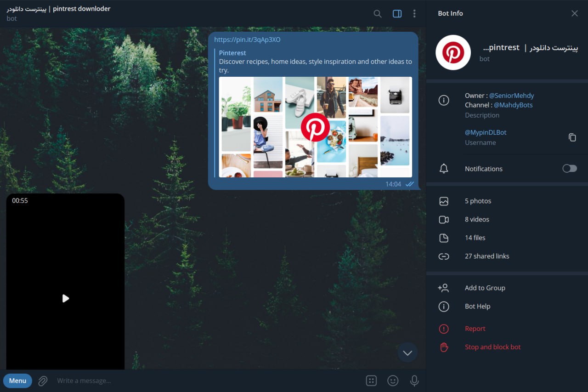Viewport: 588px width, 392px height.
Task: Close the Bot Info panel
Action: pyautogui.click(x=575, y=13)
